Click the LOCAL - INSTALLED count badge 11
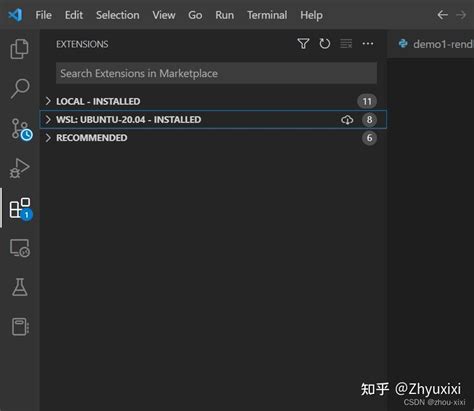 tap(367, 101)
